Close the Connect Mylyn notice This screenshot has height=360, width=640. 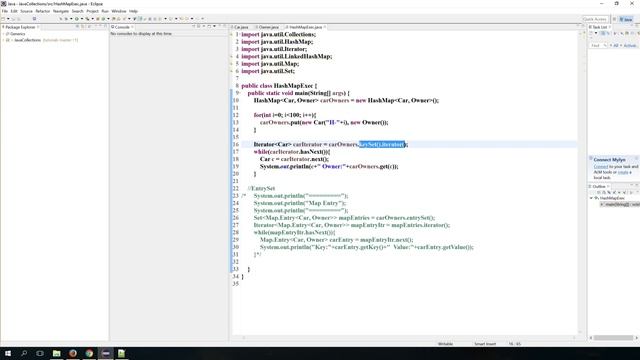click(636, 158)
